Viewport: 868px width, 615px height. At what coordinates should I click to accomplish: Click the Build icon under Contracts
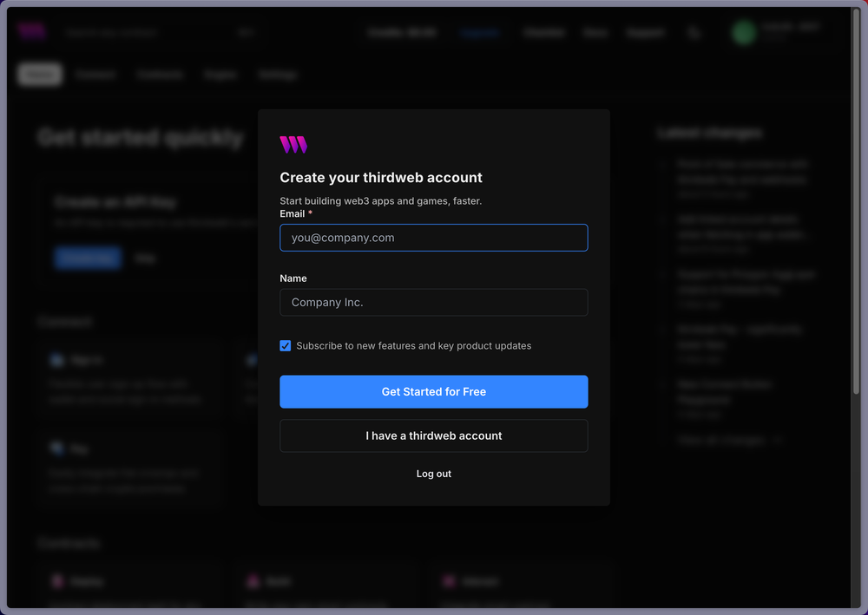pos(252,581)
